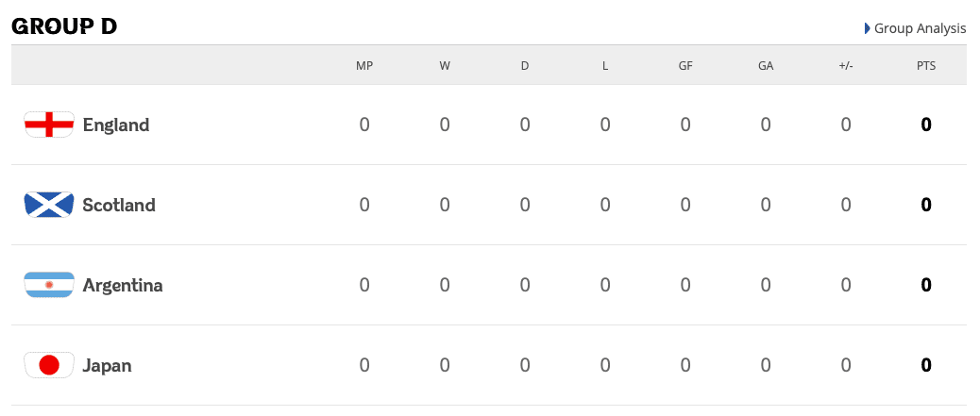Click the GF column header
The width and height of the screenshot is (980, 416).
click(685, 66)
